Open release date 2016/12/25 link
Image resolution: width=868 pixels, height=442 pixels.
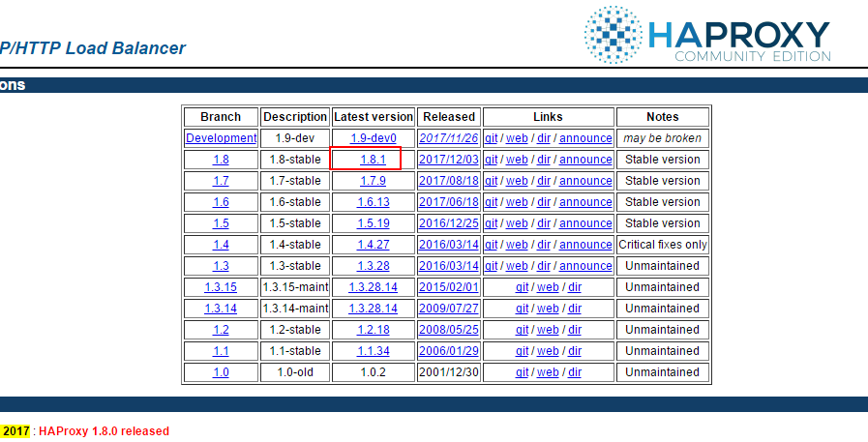449,223
